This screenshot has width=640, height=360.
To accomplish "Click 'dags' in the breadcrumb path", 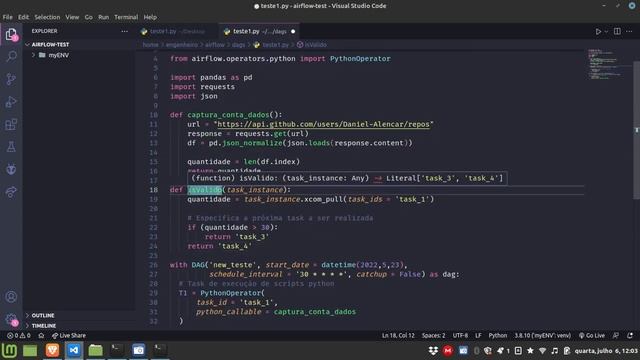I will tap(238, 45).
